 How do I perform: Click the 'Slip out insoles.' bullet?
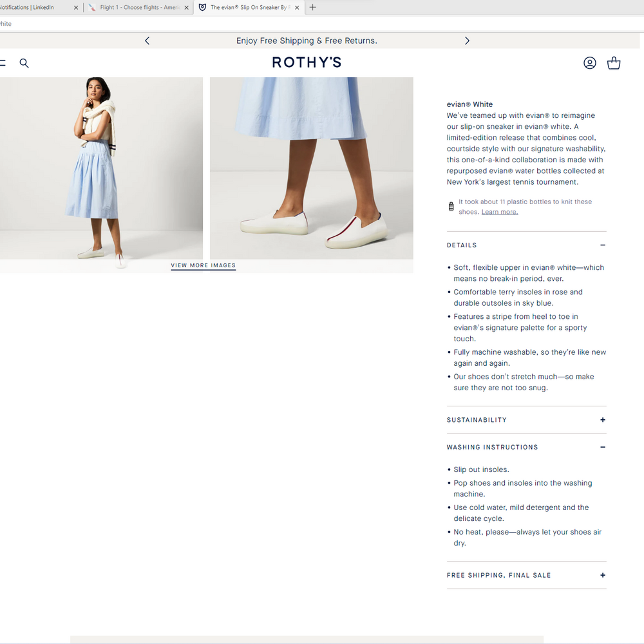click(481, 469)
